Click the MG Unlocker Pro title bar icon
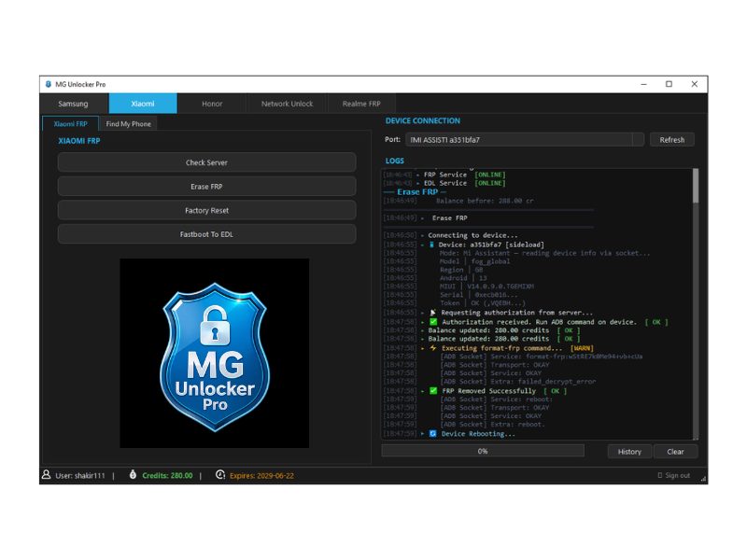The height and width of the screenshot is (560, 747). tap(49, 84)
